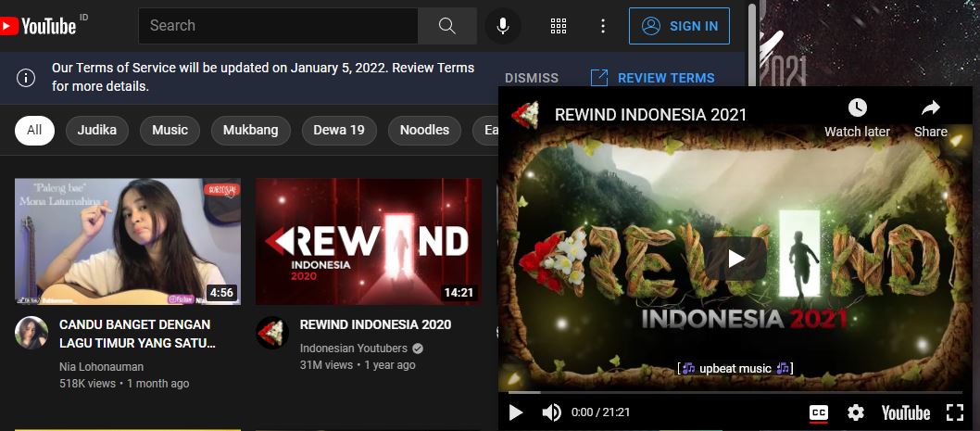Select the Mukbang filter chip

pos(251,130)
